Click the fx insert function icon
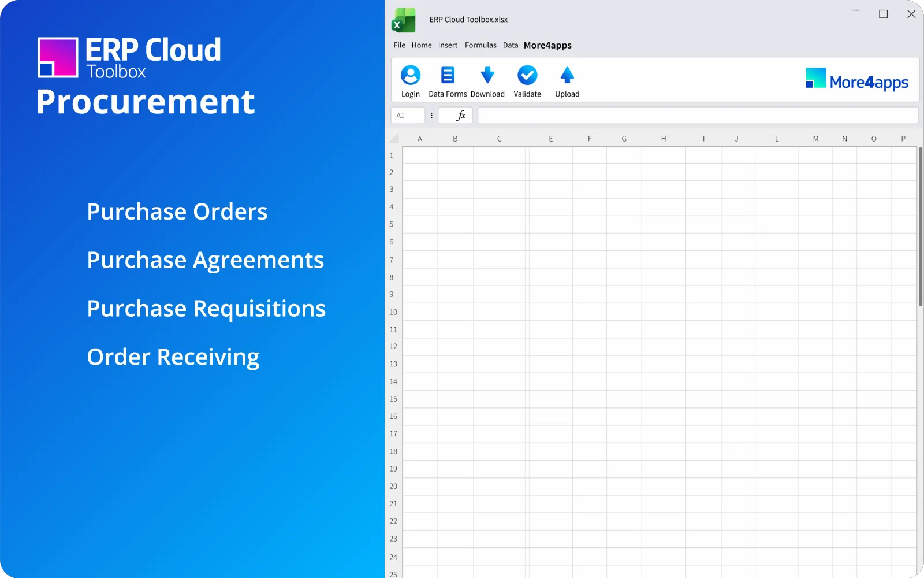Image resolution: width=924 pixels, height=578 pixels. pos(461,116)
